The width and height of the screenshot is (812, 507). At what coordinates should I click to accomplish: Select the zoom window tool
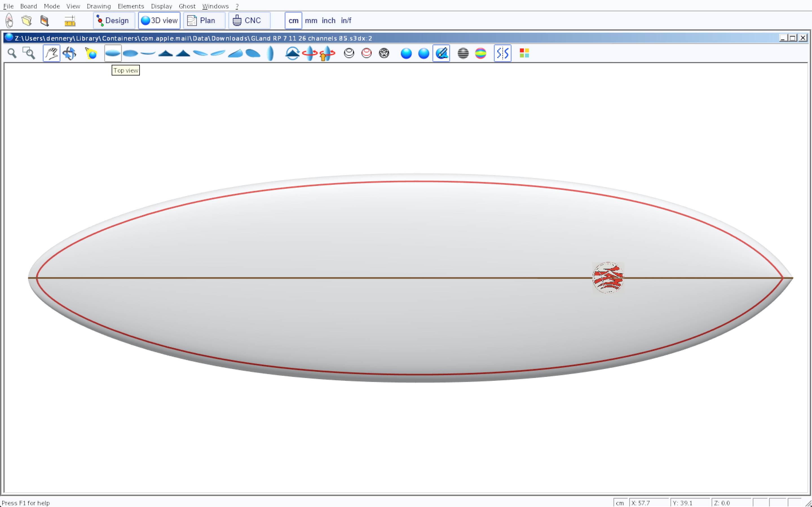coord(29,53)
